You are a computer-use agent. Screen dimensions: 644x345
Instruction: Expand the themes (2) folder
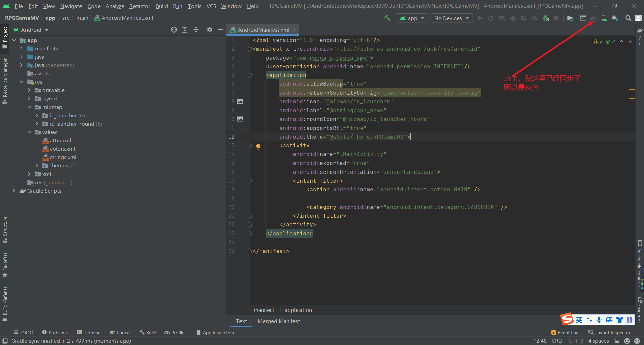[x=37, y=165]
